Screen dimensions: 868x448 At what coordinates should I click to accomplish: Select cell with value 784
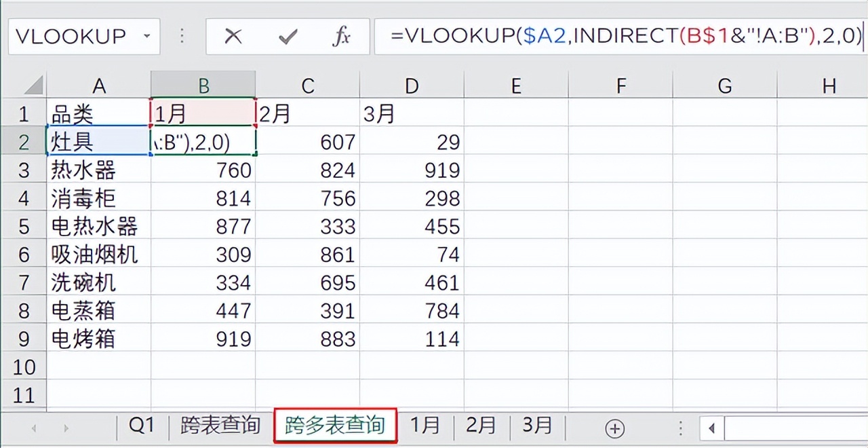[x=412, y=310]
